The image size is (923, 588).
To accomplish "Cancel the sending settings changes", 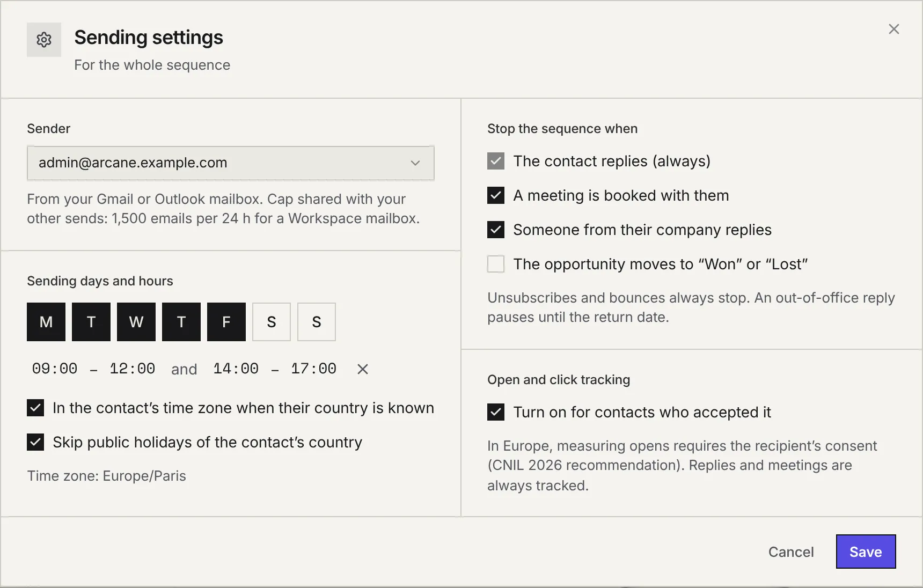I will tap(791, 552).
